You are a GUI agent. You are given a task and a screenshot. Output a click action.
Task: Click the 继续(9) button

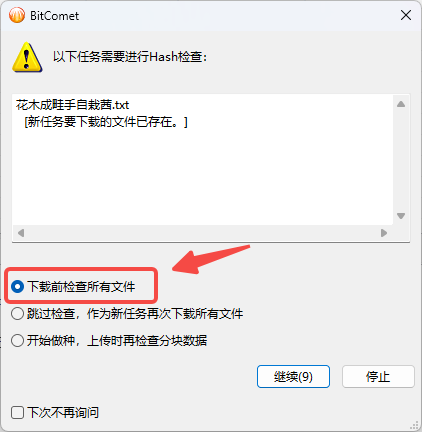293,377
